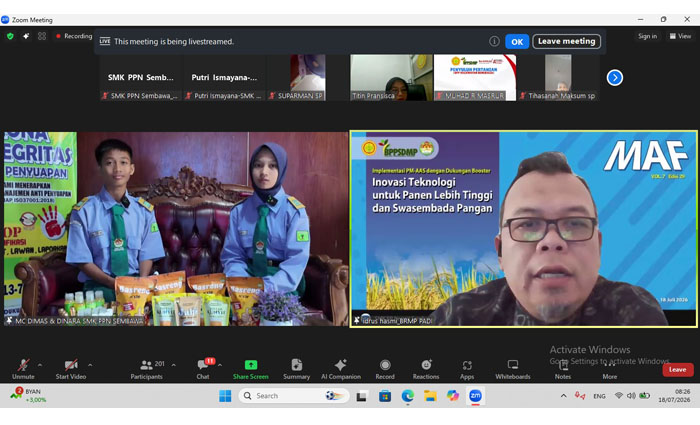Viewport: 700px width, 425px height.
Task: Select the MUHAD R MASRUR video thumbnail
Action: click(475, 78)
